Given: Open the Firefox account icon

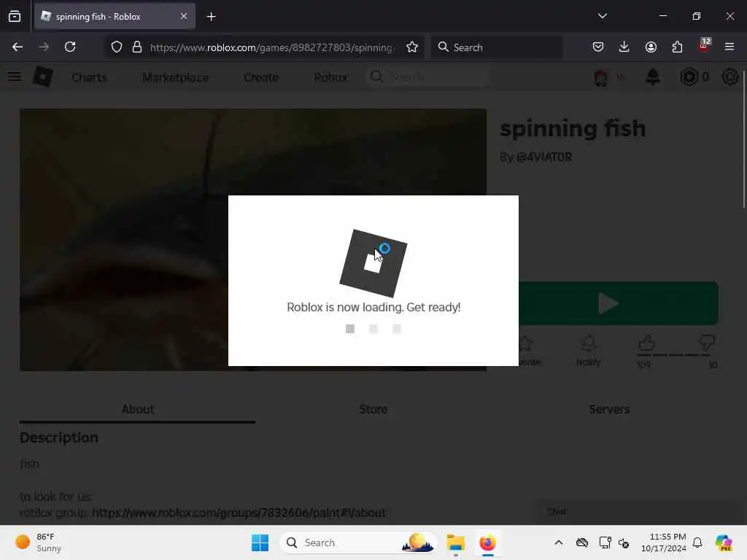Looking at the screenshot, I should (x=651, y=47).
